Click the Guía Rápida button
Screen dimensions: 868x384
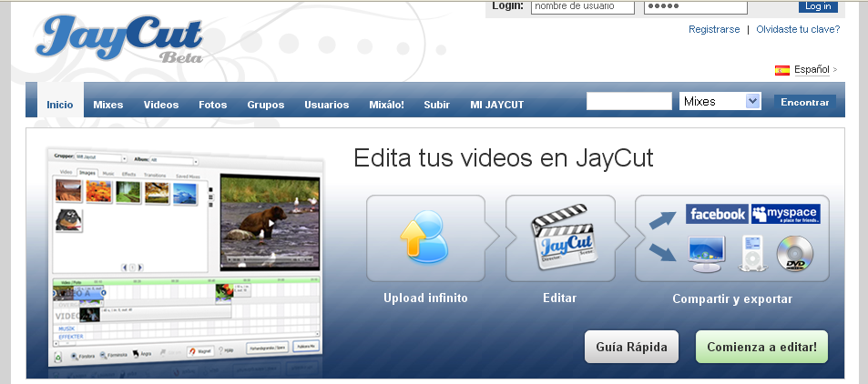click(x=631, y=347)
